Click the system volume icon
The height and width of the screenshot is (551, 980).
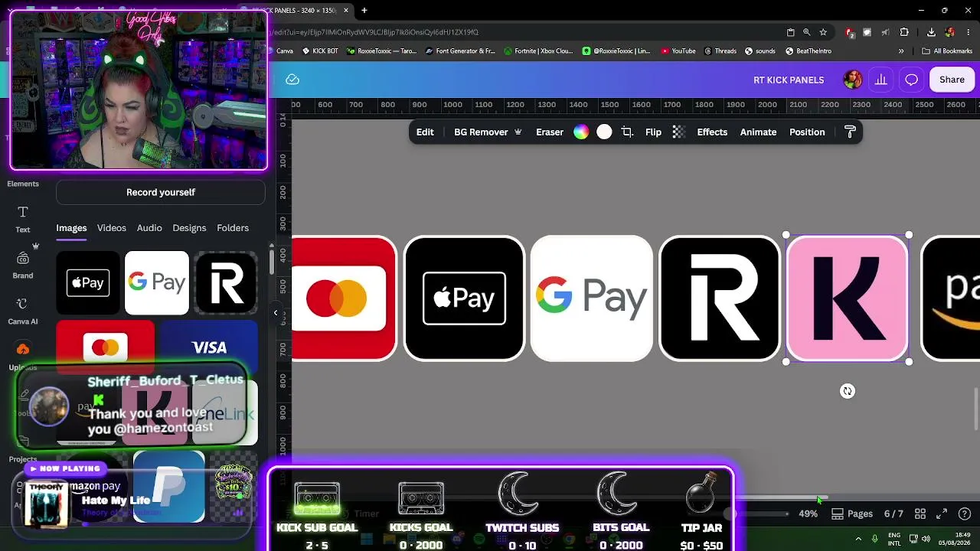926,539
